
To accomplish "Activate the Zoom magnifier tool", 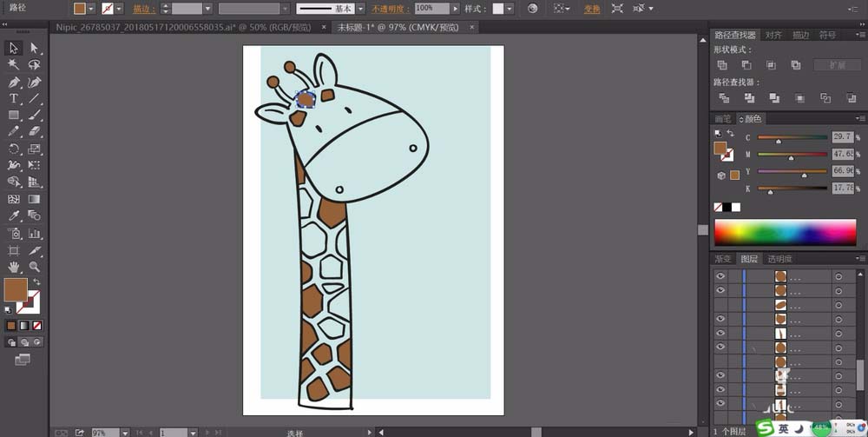I will coord(35,267).
